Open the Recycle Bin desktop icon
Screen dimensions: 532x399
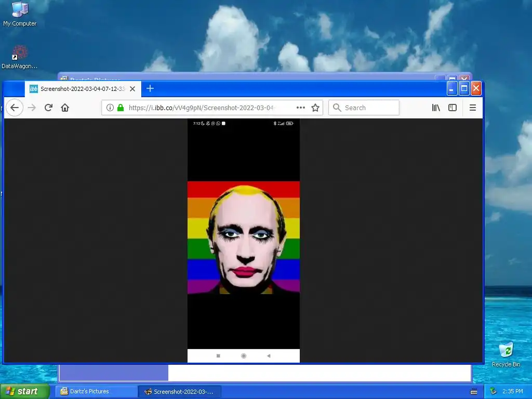[506, 354]
